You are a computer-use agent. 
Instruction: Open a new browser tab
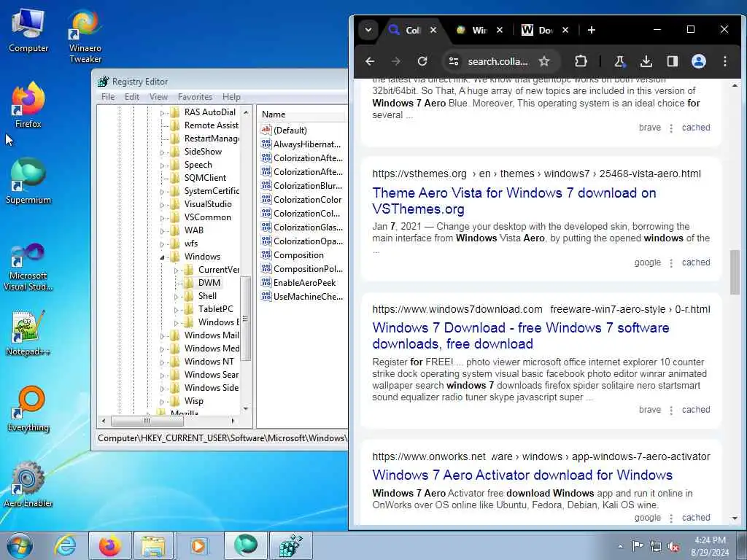point(591,30)
